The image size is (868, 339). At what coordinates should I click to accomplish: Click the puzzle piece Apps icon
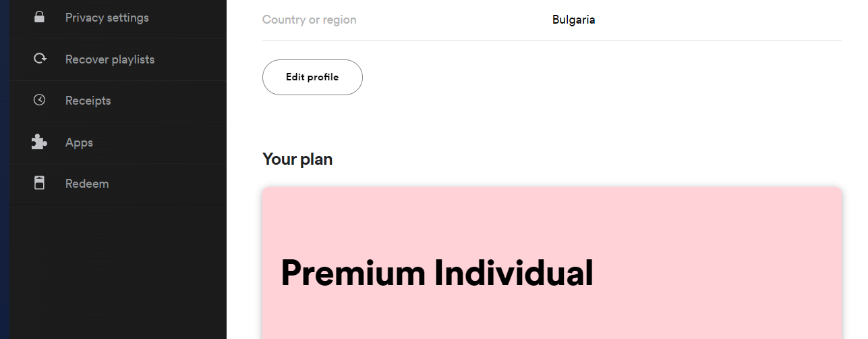pyautogui.click(x=40, y=142)
